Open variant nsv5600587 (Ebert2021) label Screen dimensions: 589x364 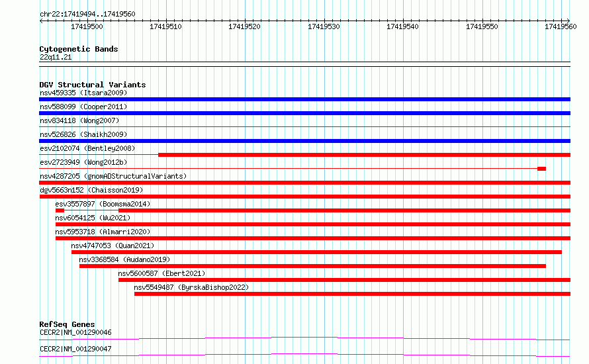[161, 273]
